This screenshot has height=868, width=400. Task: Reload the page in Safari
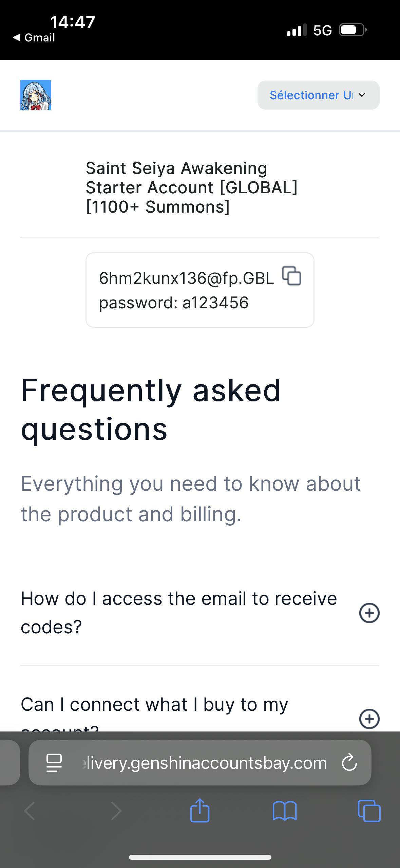tap(349, 763)
